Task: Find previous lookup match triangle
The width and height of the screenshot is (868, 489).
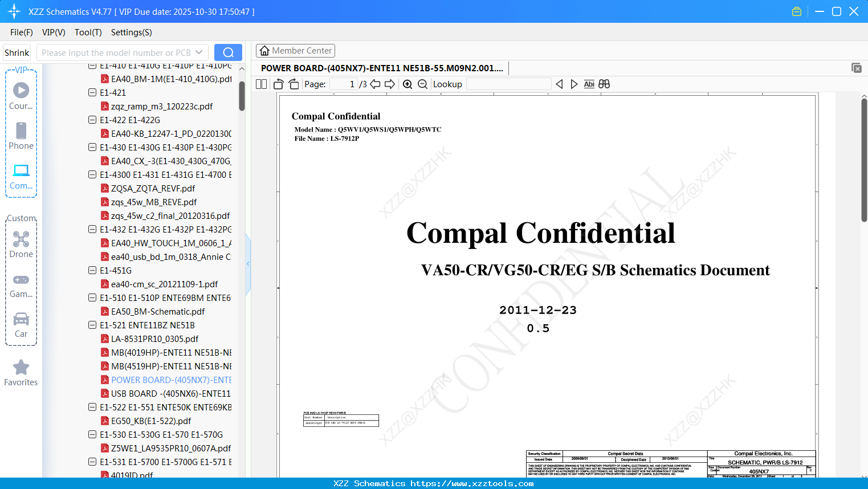Action: [x=559, y=84]
